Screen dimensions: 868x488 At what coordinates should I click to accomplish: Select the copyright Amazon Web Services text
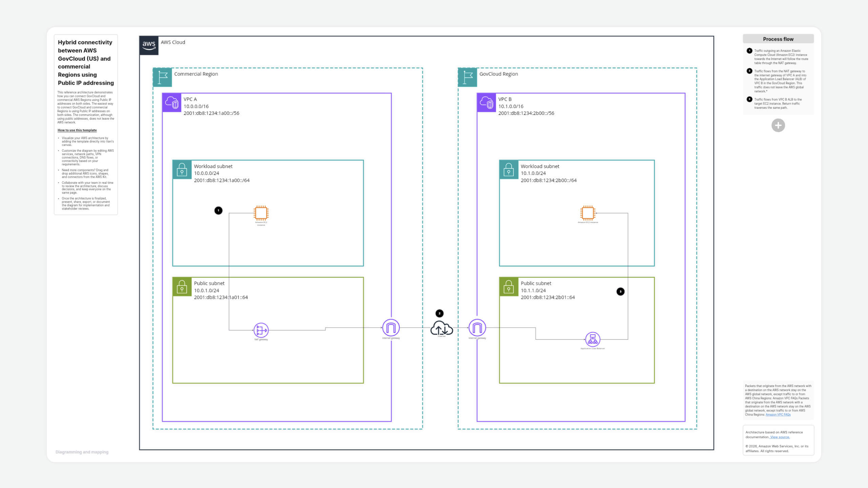pos(777,449)
